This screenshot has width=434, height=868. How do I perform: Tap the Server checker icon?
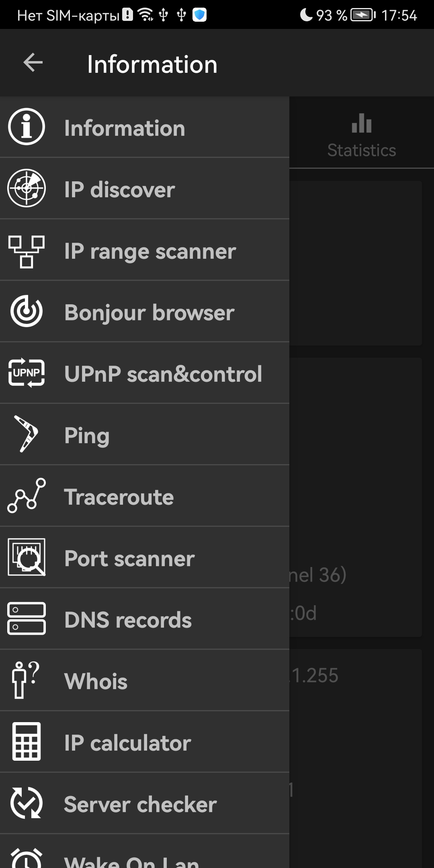27,803
